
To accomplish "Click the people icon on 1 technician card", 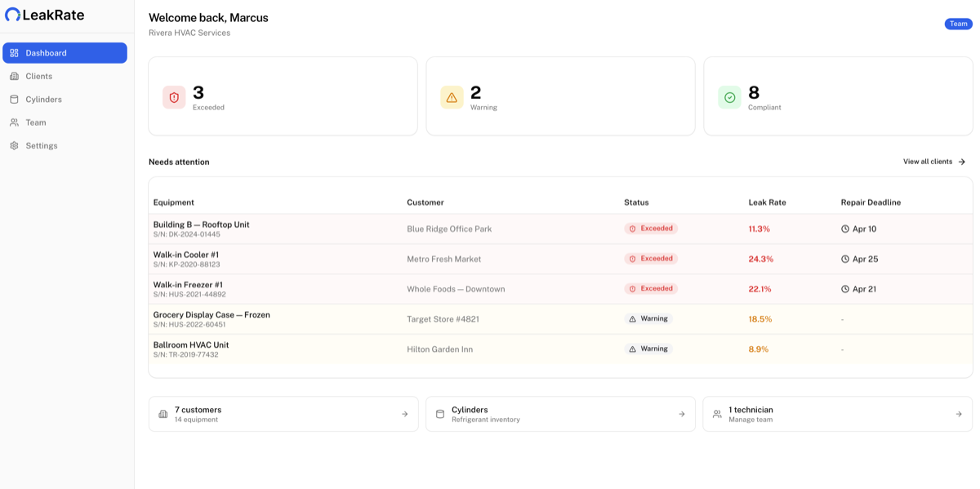I will 718,414.
